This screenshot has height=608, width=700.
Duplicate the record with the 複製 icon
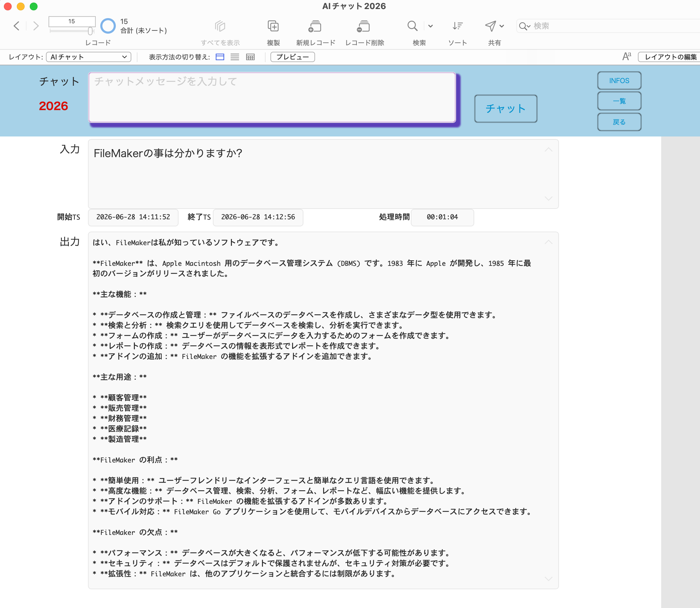click(x=273, y=26)
